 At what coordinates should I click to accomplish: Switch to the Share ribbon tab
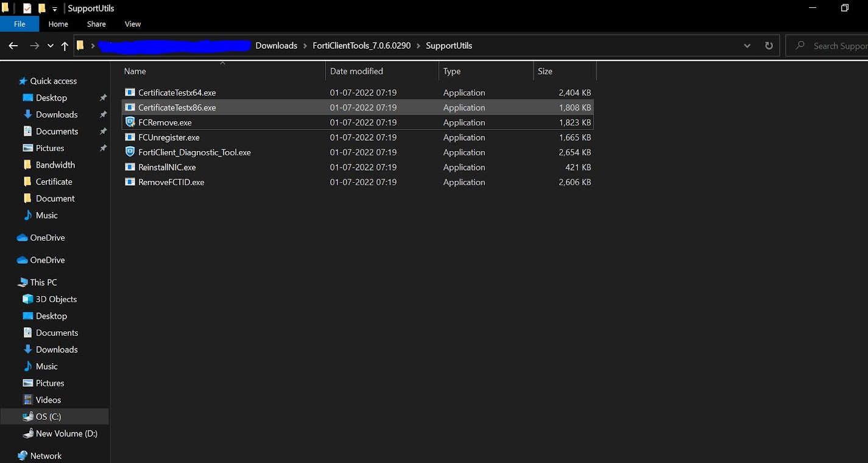96,24
